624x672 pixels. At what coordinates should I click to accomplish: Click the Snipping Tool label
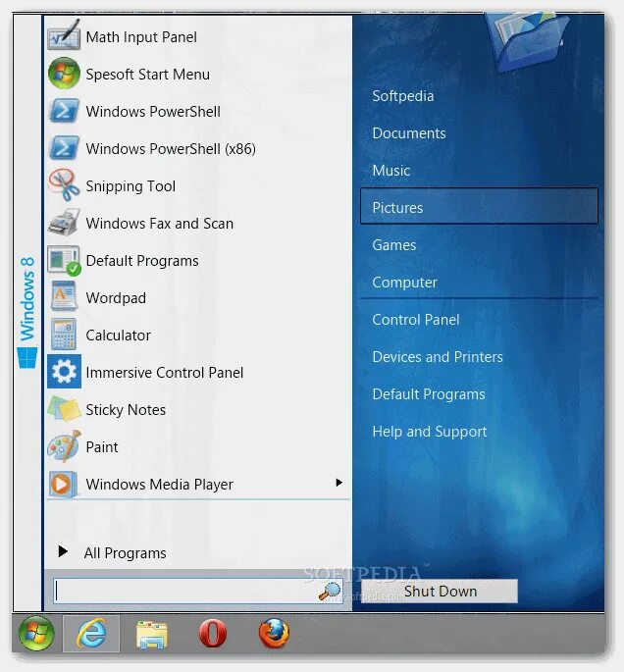click(x=130, y=186)
